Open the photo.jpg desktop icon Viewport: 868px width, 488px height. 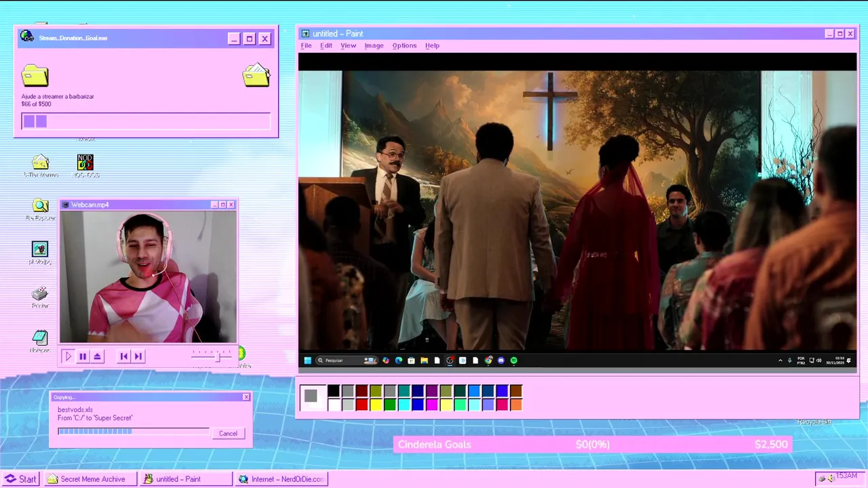[40, 249]
